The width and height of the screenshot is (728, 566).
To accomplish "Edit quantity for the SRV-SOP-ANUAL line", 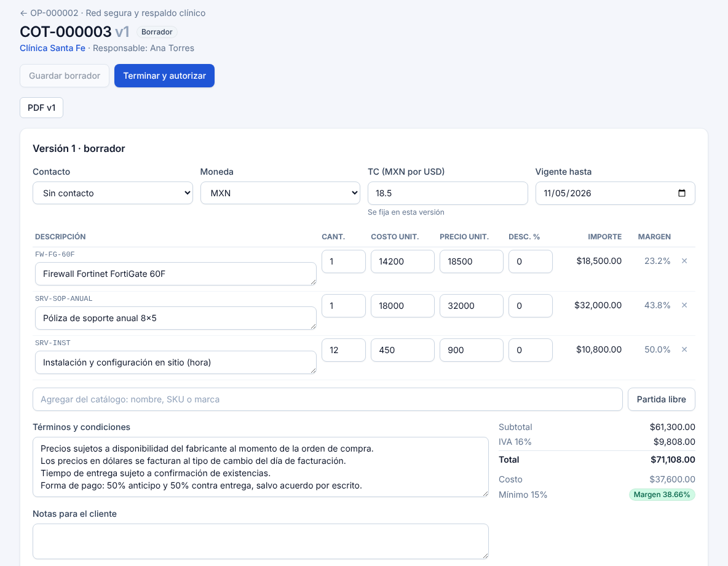I will tap(344, 306).
